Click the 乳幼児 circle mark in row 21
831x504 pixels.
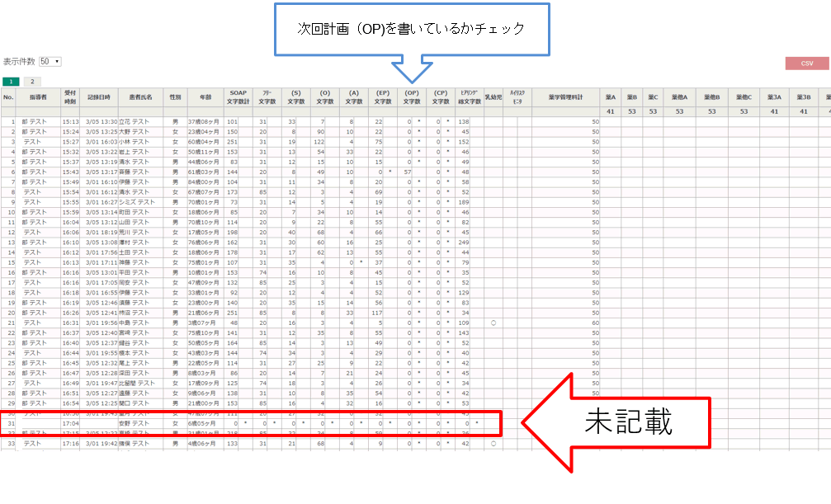(493, 323)
